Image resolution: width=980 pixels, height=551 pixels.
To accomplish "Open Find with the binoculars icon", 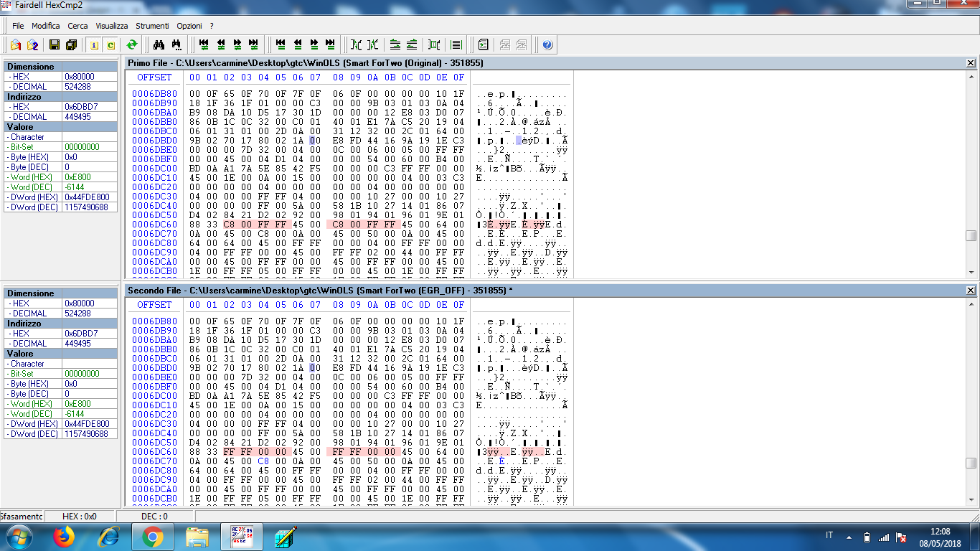I will click(x=159, y=45).
